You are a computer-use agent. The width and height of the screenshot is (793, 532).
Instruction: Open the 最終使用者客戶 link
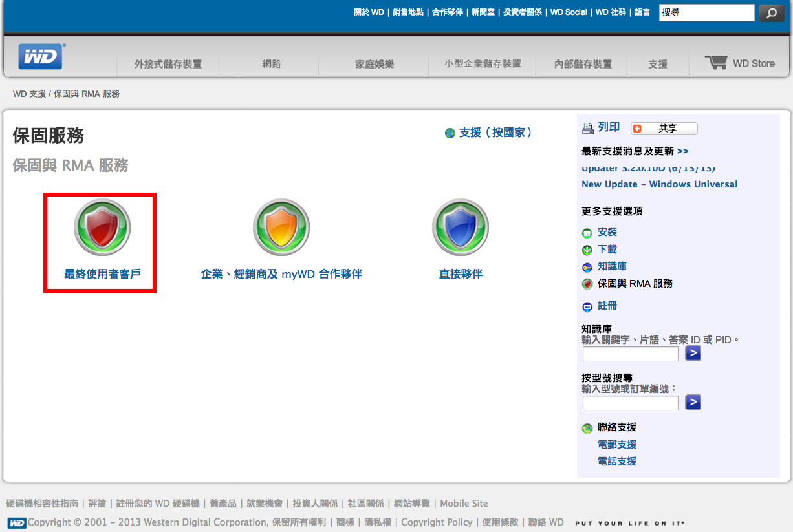pyautogui.click(x=102, y=274)
